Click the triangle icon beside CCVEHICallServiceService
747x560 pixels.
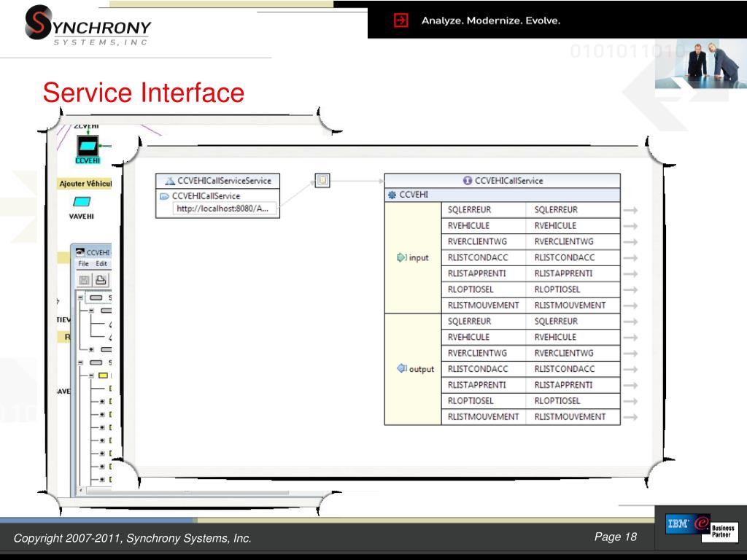(170, 181)
